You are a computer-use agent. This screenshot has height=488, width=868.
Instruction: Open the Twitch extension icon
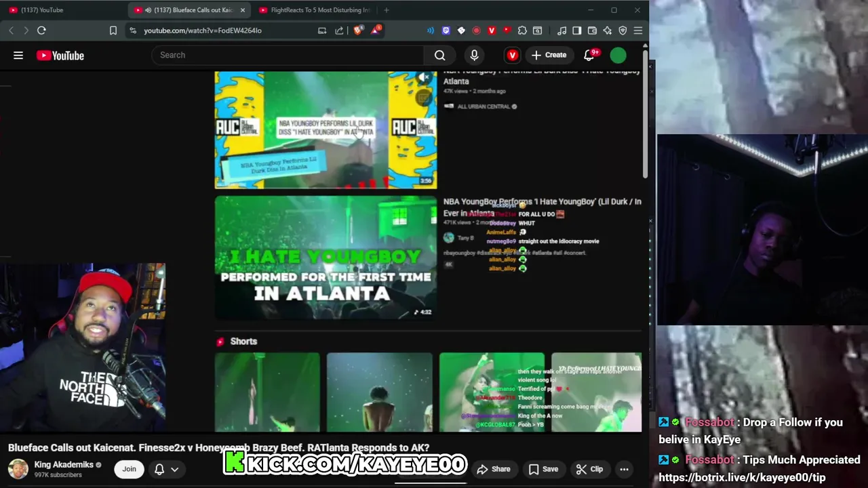(446, 30)
